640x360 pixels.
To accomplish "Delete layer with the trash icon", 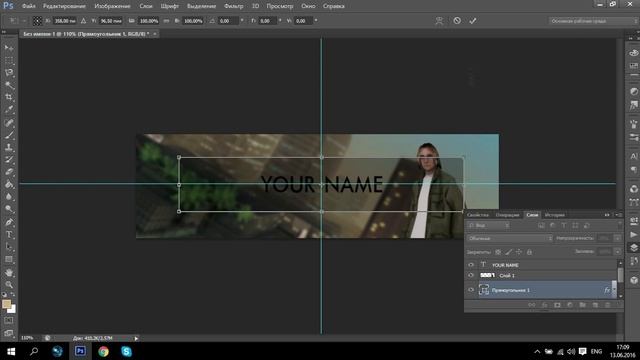I will tap(607, 305).
